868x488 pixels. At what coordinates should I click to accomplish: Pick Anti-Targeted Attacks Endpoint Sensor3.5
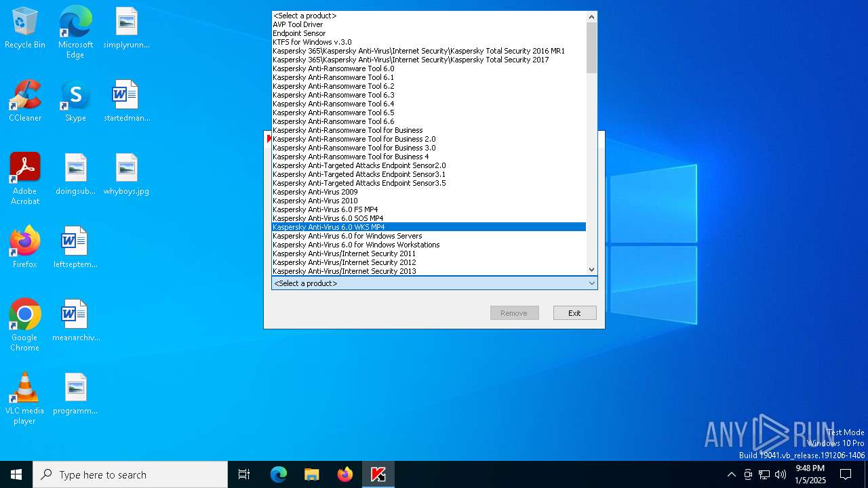click(x=429, y=183)
